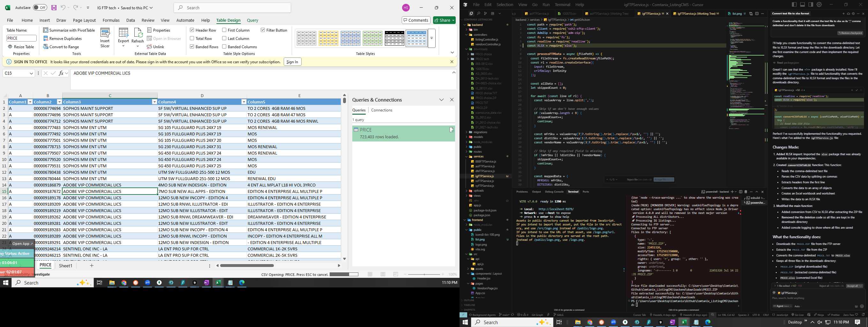Toggle primary sidebar layout icon in Cursor
The width and height of the screenshot is (868, 327).
(x=794, y=4)
